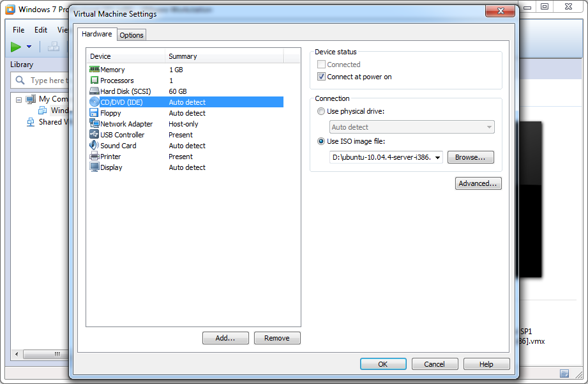Select the Network Adapter icon
Image resolution: width=588 pixels, height=384 pixels.
(94, 124)
